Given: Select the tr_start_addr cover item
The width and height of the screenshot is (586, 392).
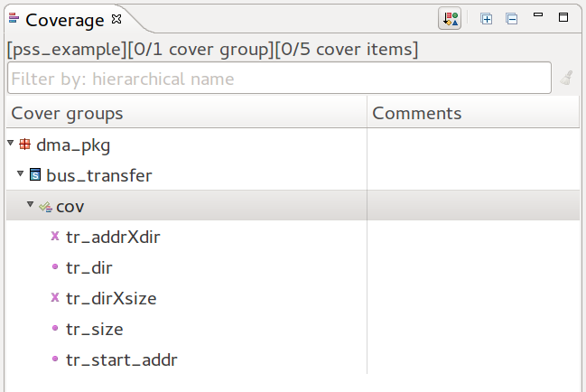Looking at the screenshot, I should point(121,359).
